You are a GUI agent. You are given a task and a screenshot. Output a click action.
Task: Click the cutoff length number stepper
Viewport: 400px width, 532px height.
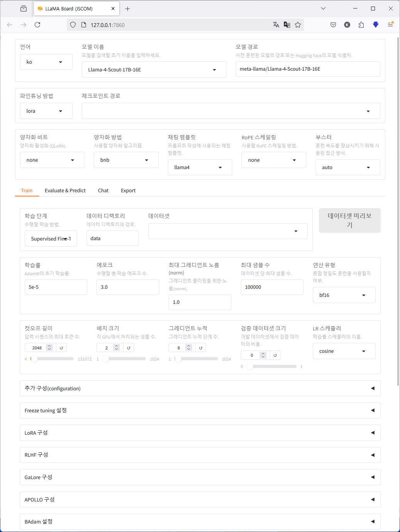(x=49, y=348)
